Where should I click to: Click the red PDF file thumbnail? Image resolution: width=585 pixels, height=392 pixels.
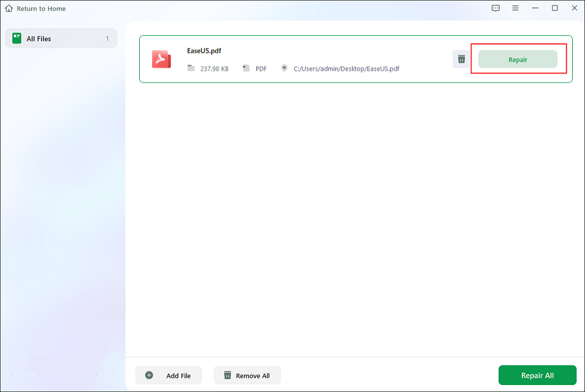click(x=161, y=59)
